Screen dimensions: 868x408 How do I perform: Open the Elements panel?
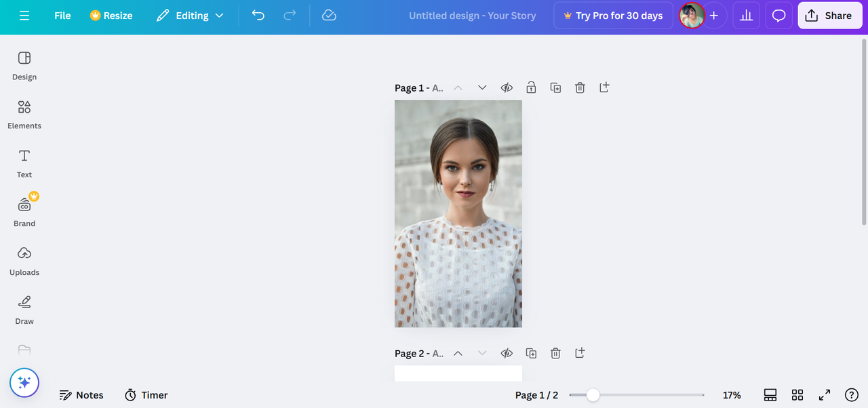click(x=24, y=114)
